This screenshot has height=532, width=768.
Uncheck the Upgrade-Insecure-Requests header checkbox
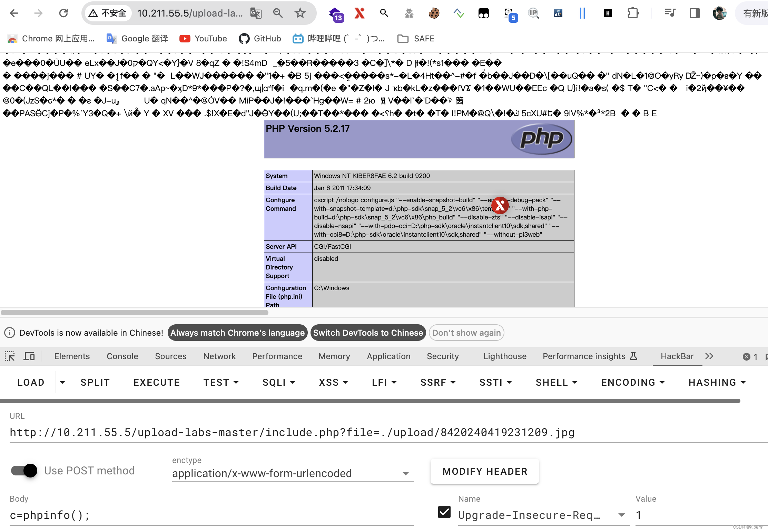444,512
